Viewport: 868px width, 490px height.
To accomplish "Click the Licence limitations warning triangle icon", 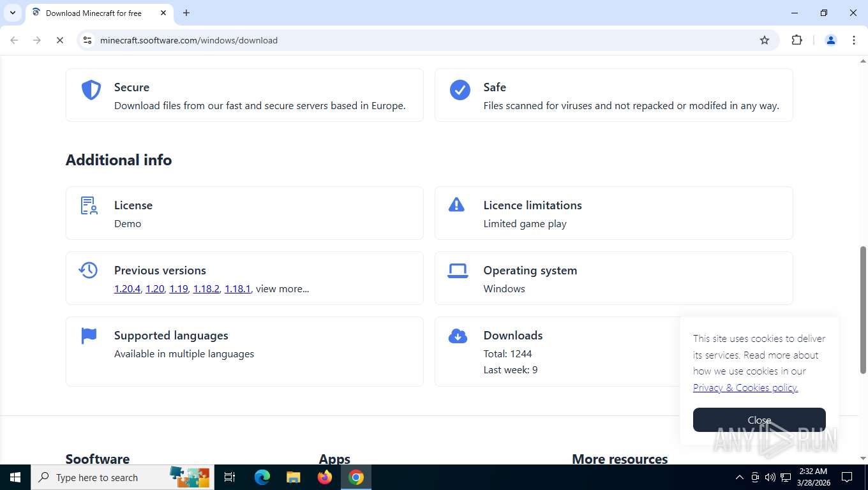I will [x=457, y=204].
